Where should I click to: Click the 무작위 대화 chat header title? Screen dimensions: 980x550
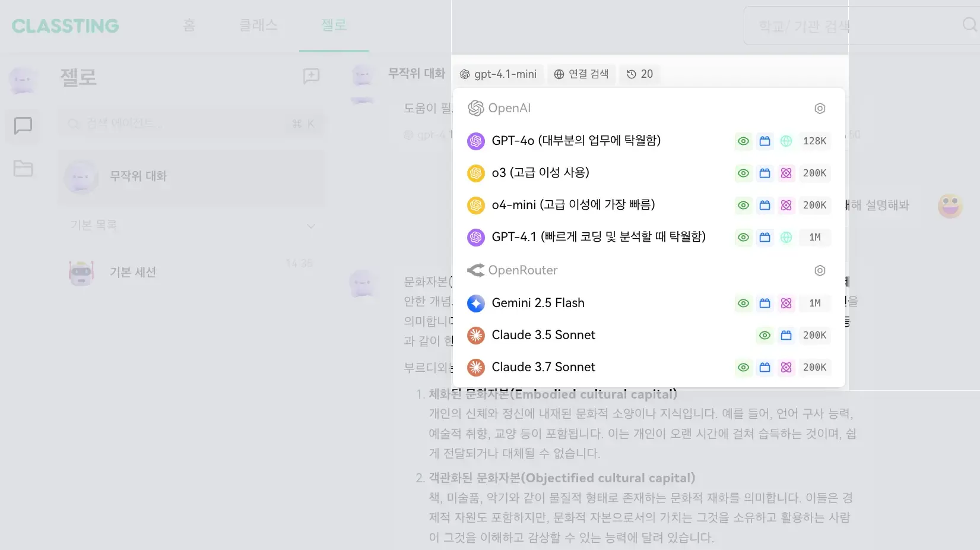[x=417, y=74]
